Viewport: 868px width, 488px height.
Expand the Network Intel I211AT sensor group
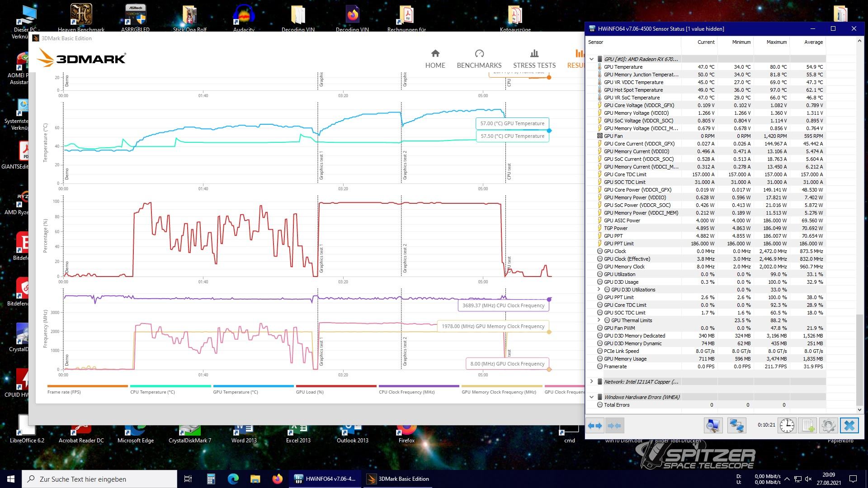coord(591,382)
